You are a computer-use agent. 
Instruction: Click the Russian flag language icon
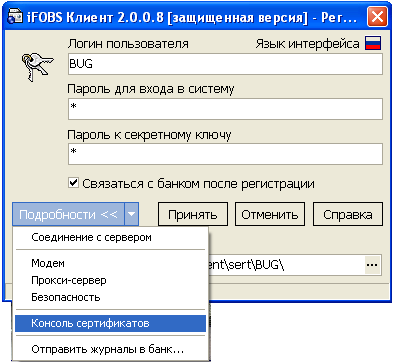pos(373,43)
